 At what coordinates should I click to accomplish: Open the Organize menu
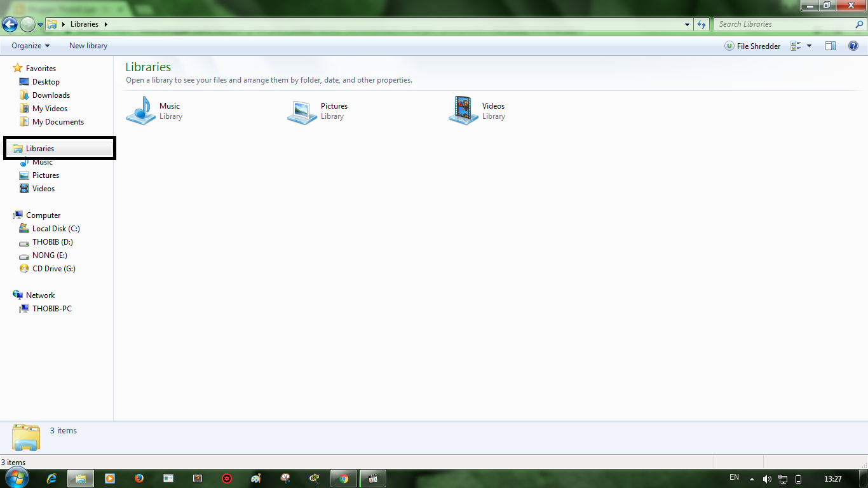click(29, 45)
